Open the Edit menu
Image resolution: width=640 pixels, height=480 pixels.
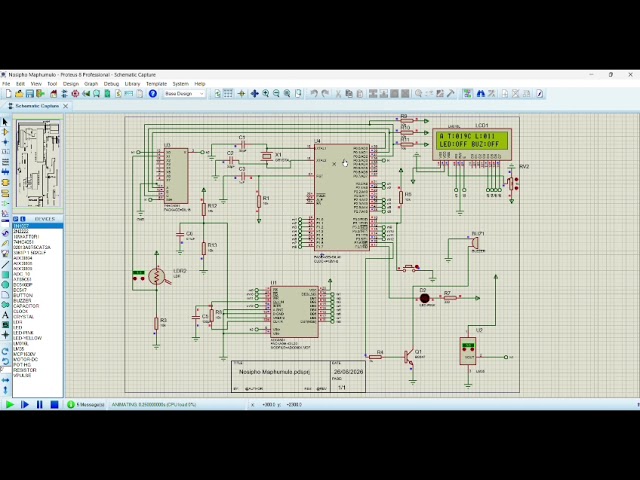pos(20,84)
